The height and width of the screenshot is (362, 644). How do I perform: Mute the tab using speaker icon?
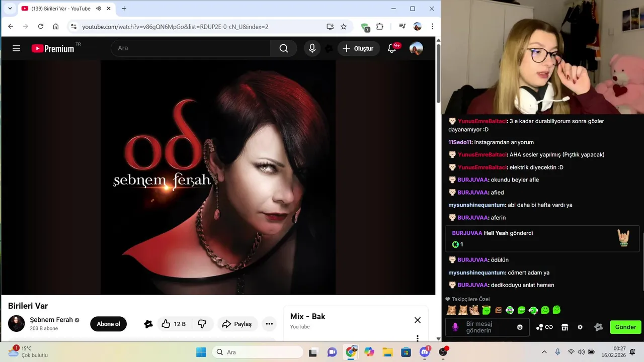[99, 9]
